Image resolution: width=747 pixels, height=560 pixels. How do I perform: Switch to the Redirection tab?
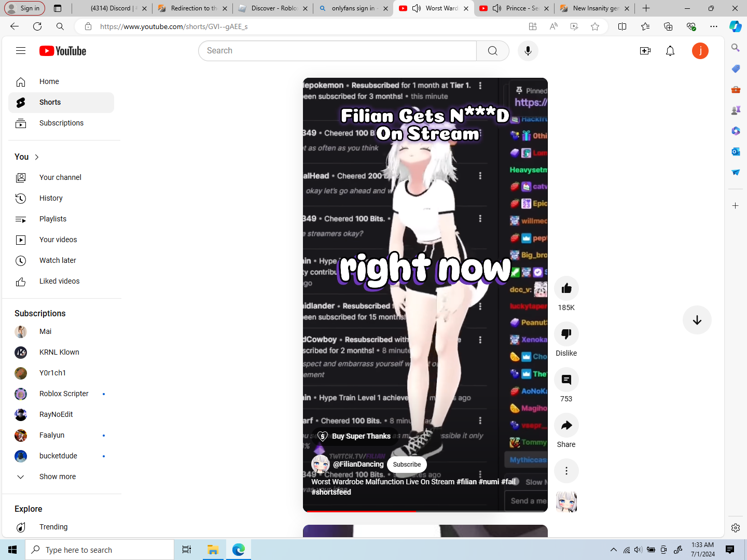click(192, 8)
